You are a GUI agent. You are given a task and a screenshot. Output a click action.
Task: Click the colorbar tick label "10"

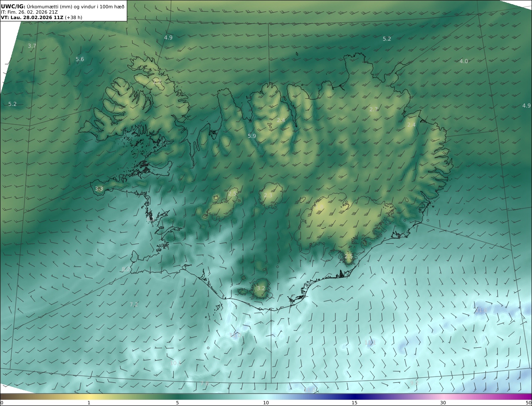click(266, 403)
